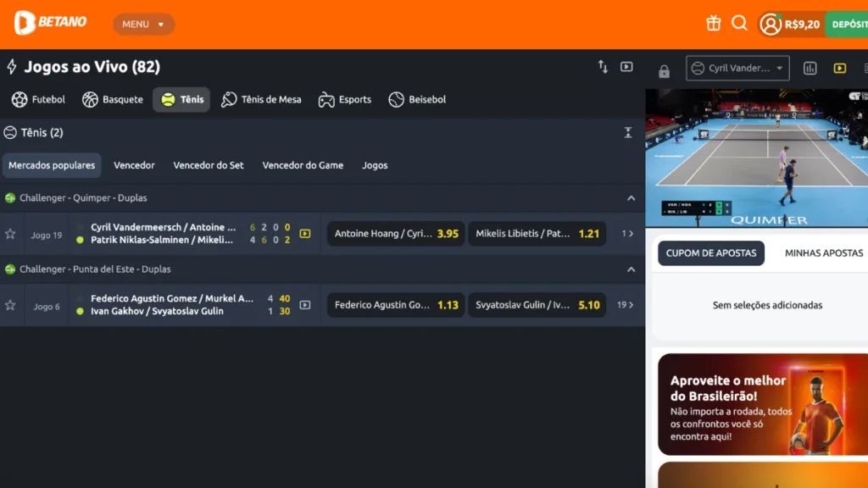Select the Tênis de Mesa tab
Viewport: 868px width, 488px height.
click(x=261, y=100)
